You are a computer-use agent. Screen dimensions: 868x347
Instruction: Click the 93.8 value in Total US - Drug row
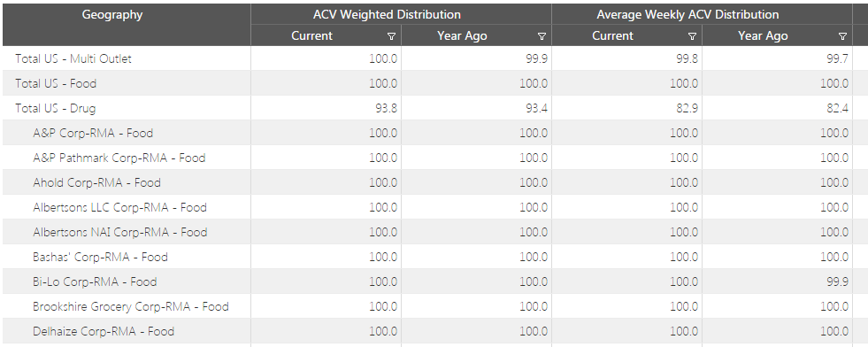click(x=386, y=109)
